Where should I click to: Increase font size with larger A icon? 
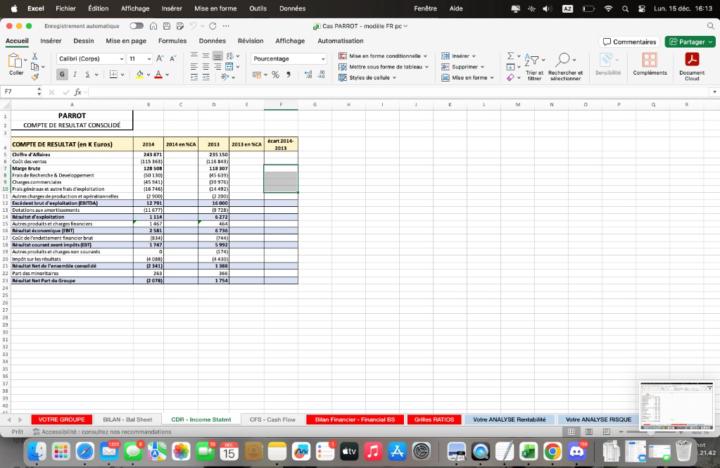[159, 58]
